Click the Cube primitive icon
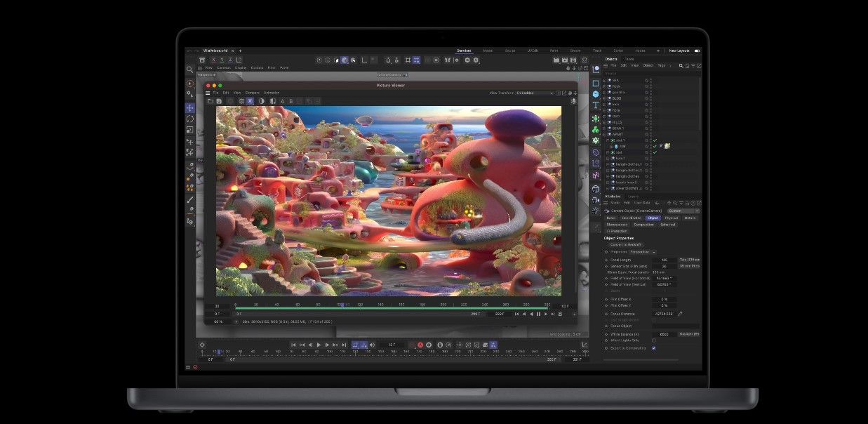This screenshot has height=424, width=868. [596, 94]
